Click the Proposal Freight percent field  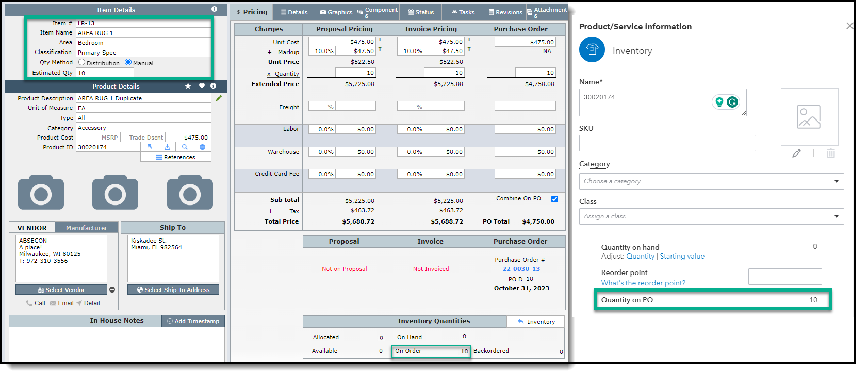click(x=322, y=106)
